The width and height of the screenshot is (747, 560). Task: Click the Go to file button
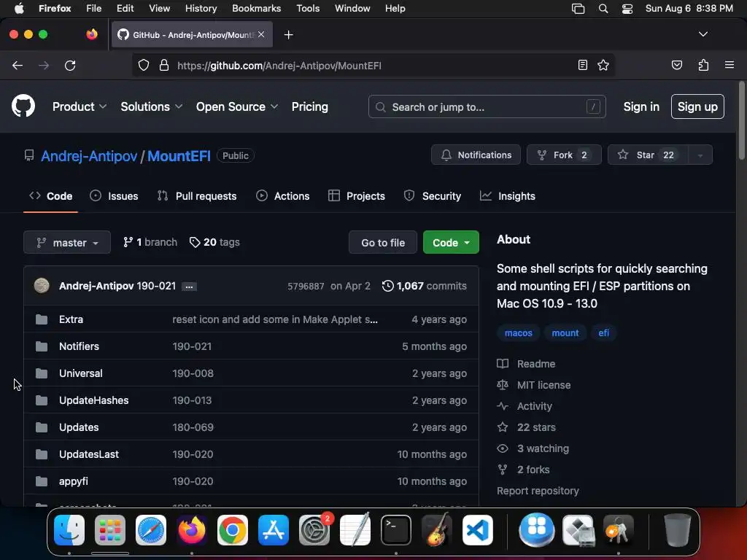click(383, 242)
